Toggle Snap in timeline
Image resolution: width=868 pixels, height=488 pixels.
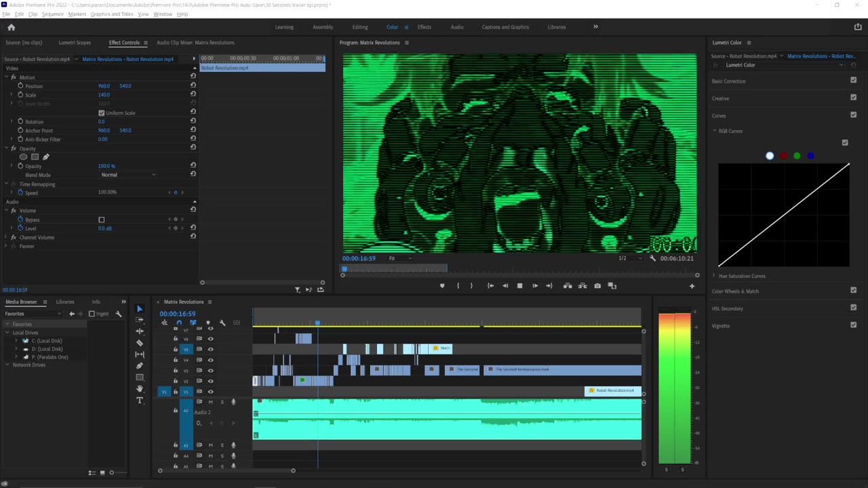(179, 323)
